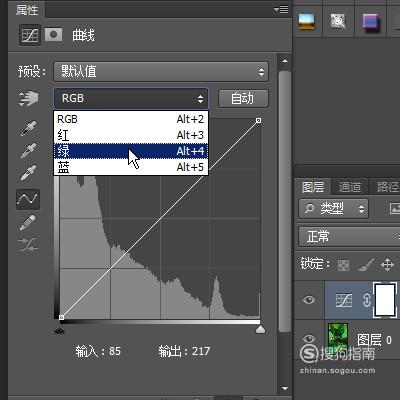Pick the black point eyedropper
This screenshot has height=400, width=400.
click(29, 129)
